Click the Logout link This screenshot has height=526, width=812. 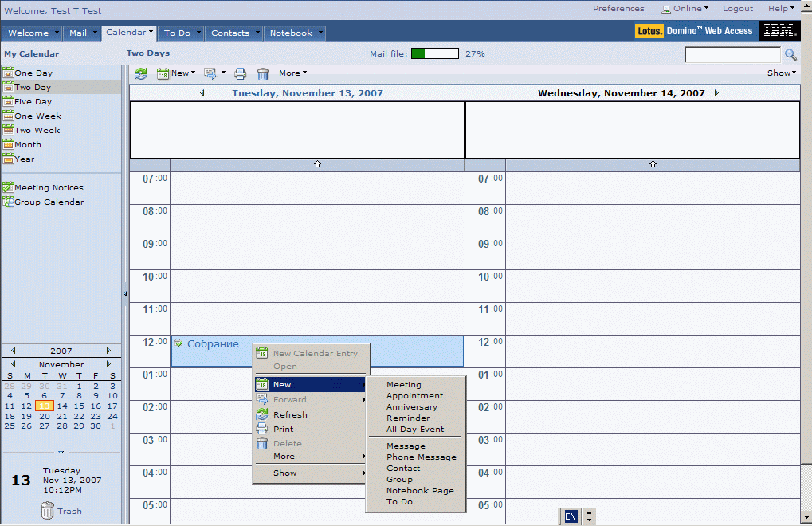point(737,9)
